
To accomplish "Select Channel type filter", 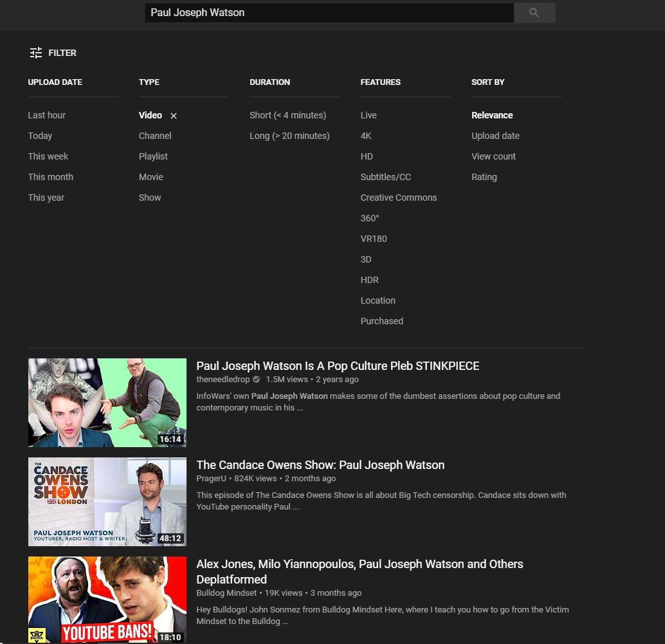I will [x=155, y=136].
